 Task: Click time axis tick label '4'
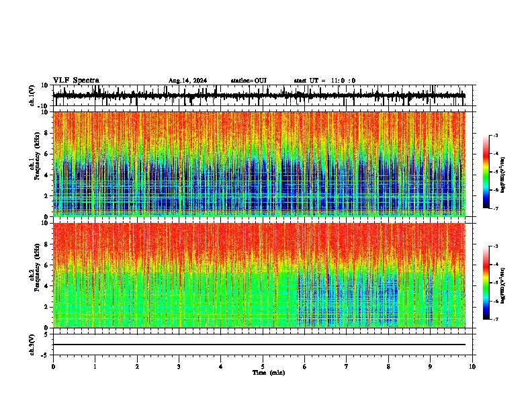coord(221,367)
